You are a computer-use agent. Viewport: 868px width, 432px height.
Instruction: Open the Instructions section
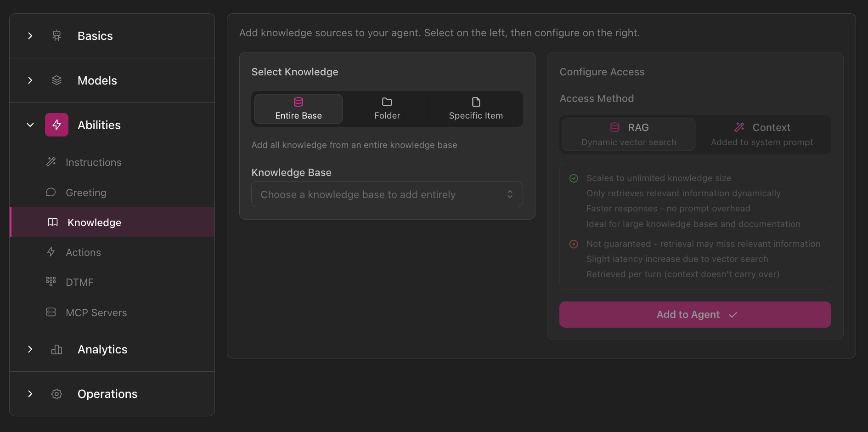93,162
